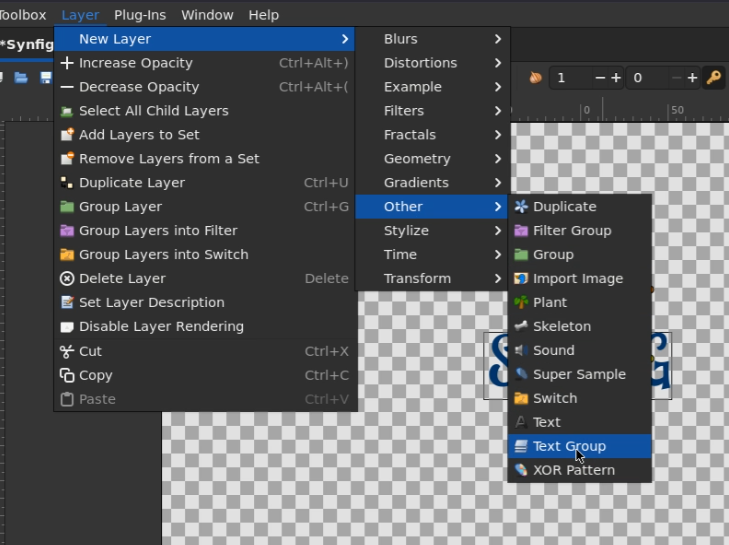
Task: Click the Remove Layers from a Set icon
Action: click(67, 159)
